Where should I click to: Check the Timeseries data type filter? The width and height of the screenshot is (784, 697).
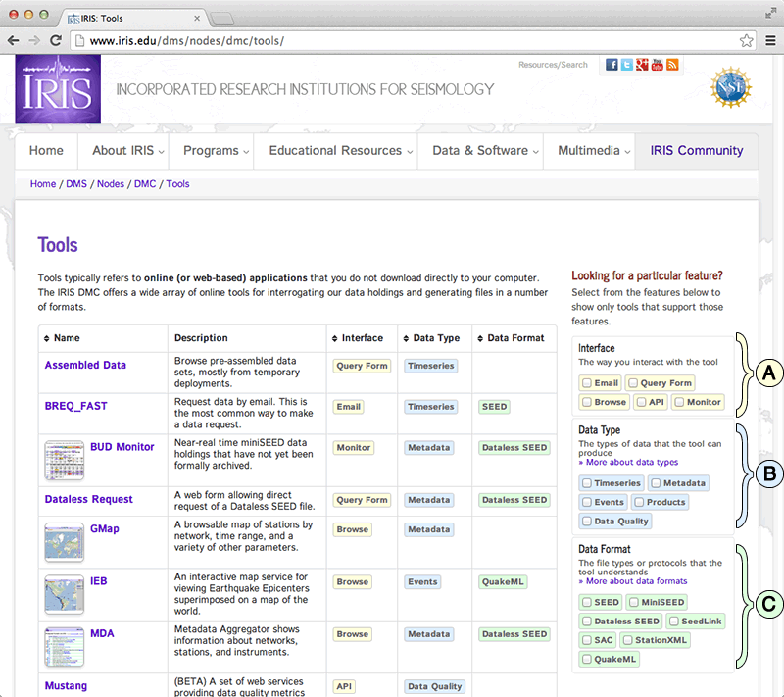click(x=587, y=483)
